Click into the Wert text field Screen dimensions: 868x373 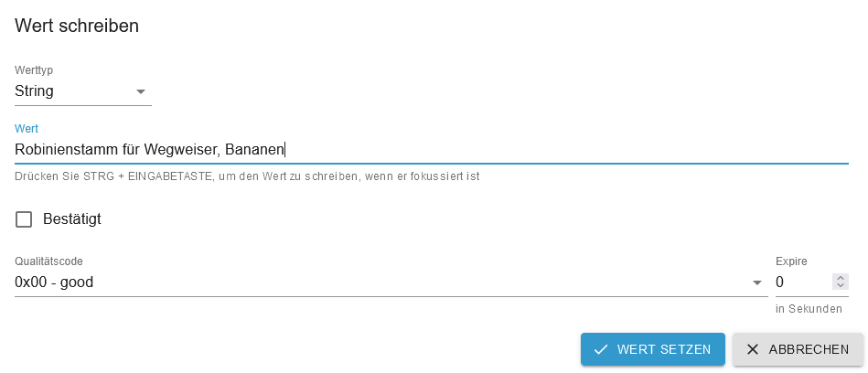431,149
